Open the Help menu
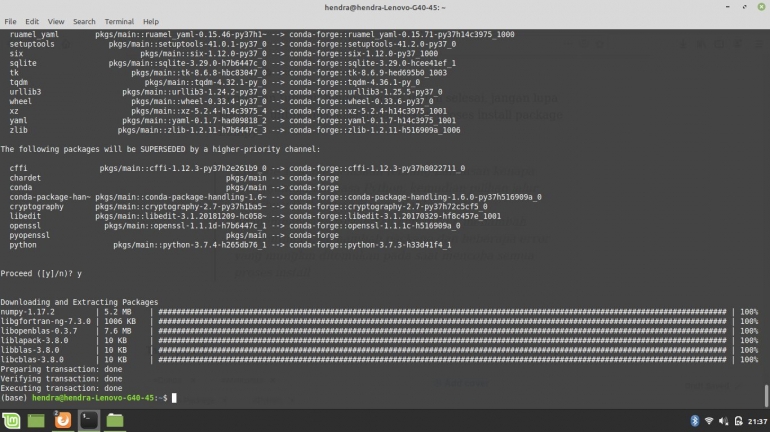This screenshot has height=432, width=770. click(151, 22)
